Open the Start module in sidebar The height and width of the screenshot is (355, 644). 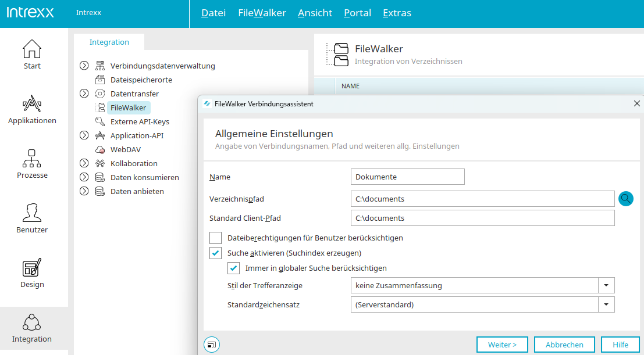pyautogui.click(x=32, y=54)
